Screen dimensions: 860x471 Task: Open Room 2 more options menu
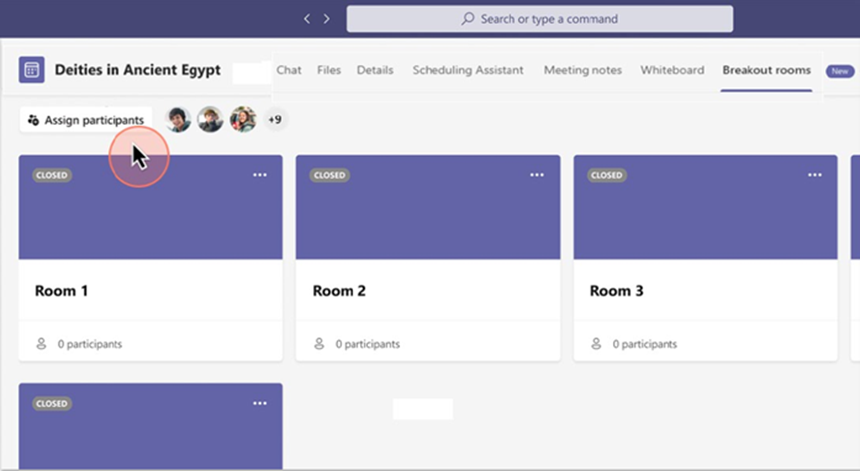(537, 175)
